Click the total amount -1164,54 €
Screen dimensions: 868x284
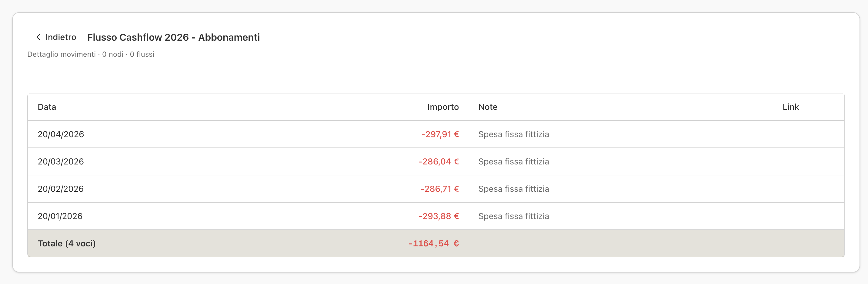pos(433,244)
